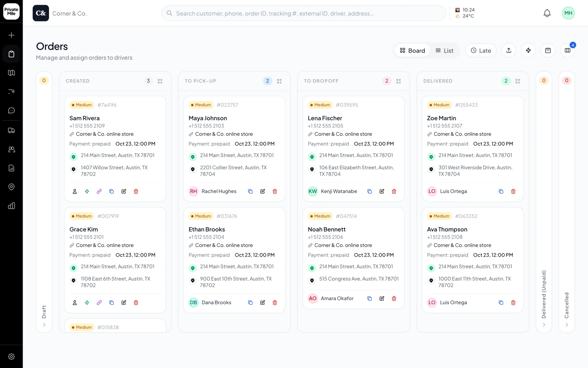Switch to Board view
Image resolution: width=588 pixels, height=368 pixels.
pyautogui.click(x=412, y=51)
